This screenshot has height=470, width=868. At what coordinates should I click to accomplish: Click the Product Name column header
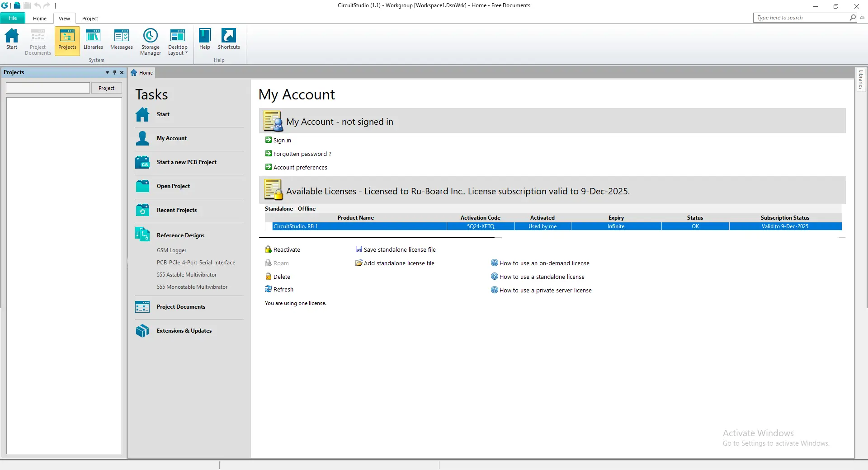(356, 218)
